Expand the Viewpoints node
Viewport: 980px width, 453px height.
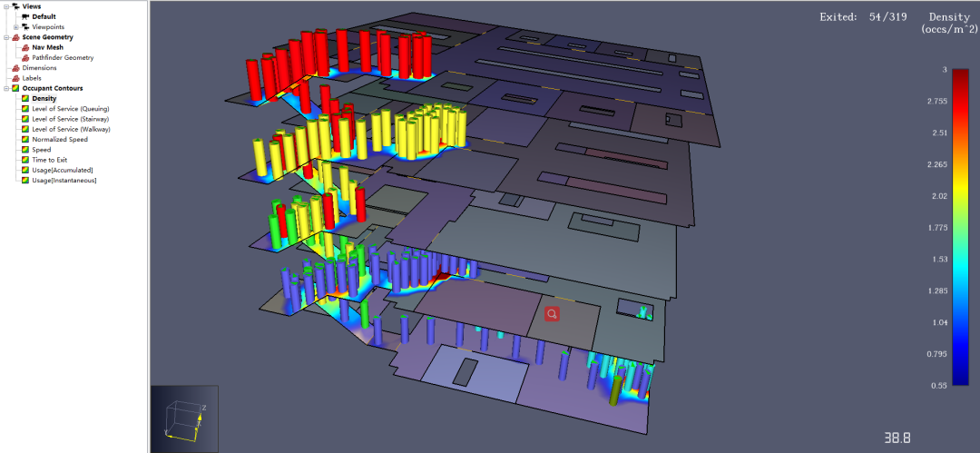click(x=15, y=27)
